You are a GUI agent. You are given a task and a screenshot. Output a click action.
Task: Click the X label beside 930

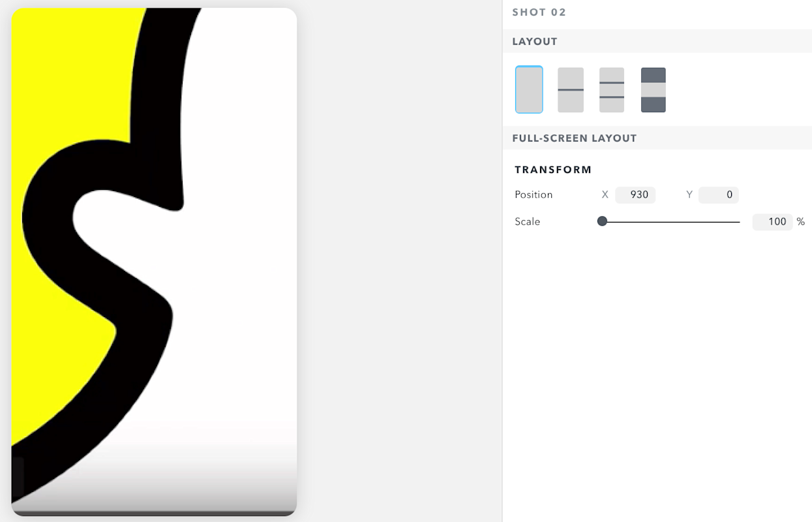pos(605,194)
